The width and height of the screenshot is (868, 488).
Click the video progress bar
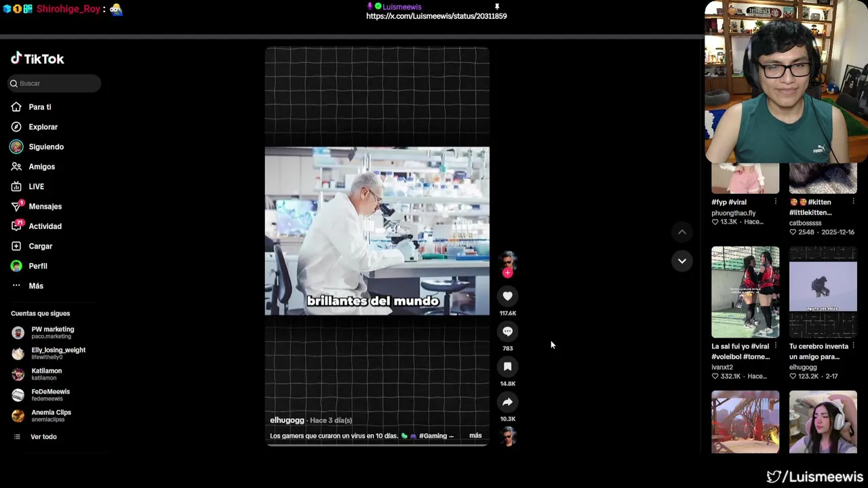point(377,445)
